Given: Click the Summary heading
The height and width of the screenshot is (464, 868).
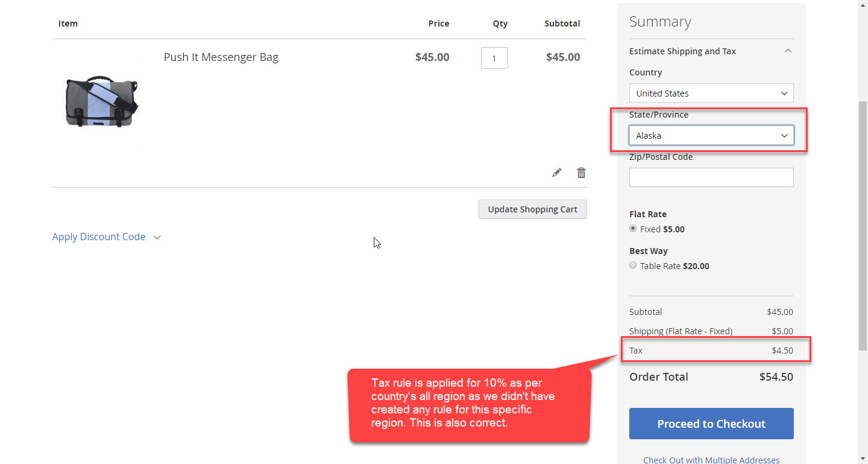Looking at the screenshot, I should pyautogui.click(x=660, y=22).
